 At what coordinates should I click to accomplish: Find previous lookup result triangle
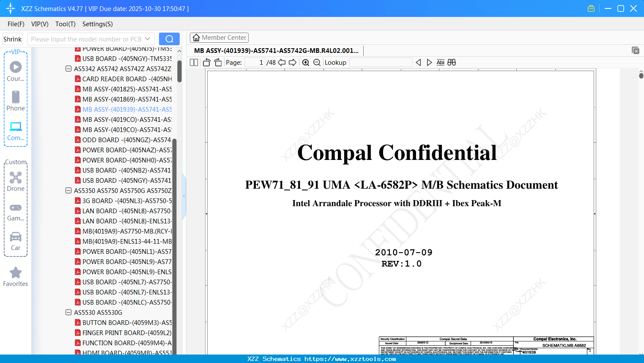(x=418, y=63)
